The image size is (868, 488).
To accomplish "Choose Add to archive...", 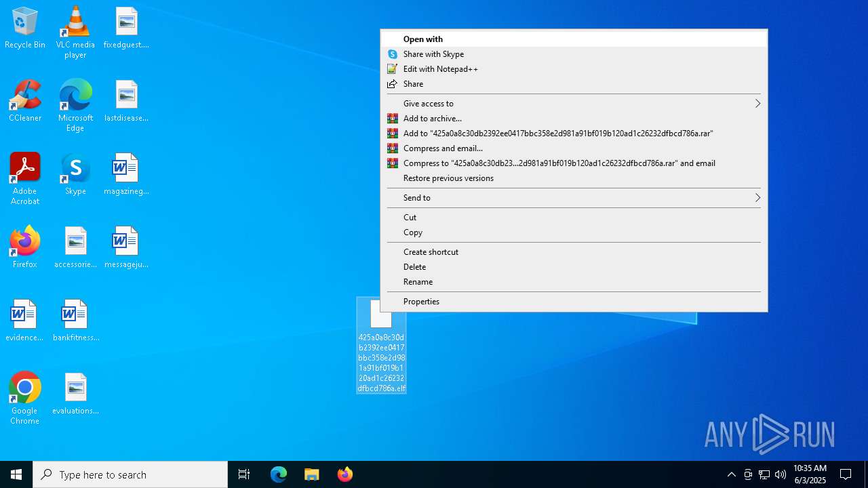I will pyautogui.click(x=574, y=119).
